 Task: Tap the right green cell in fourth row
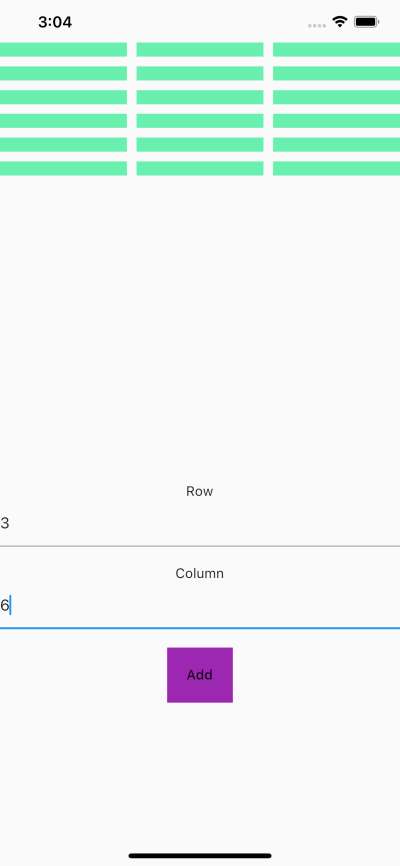click(336, 120)
